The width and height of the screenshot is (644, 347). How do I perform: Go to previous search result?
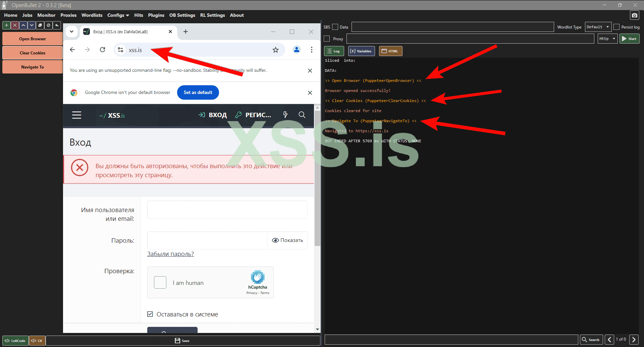point(609,340)
